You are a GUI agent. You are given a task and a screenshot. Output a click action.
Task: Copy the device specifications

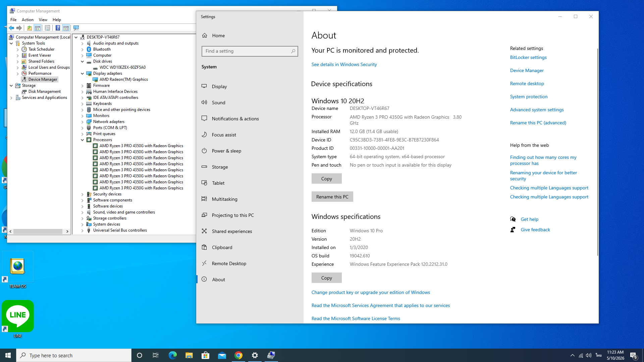pos(326,179)
